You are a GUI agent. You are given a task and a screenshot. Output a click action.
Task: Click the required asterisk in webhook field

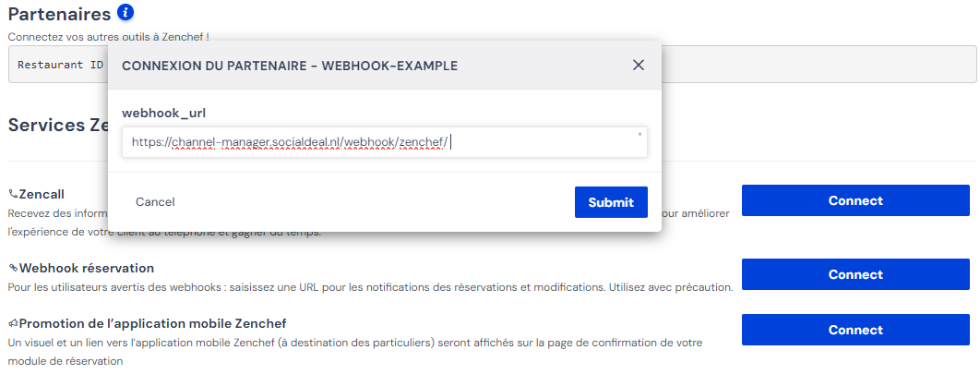639,135
